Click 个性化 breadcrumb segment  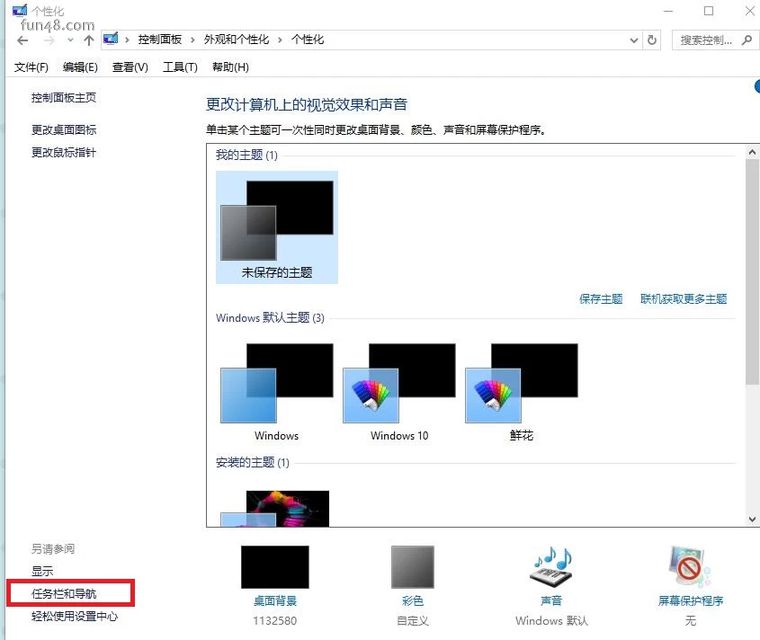(x=307, y=39)
